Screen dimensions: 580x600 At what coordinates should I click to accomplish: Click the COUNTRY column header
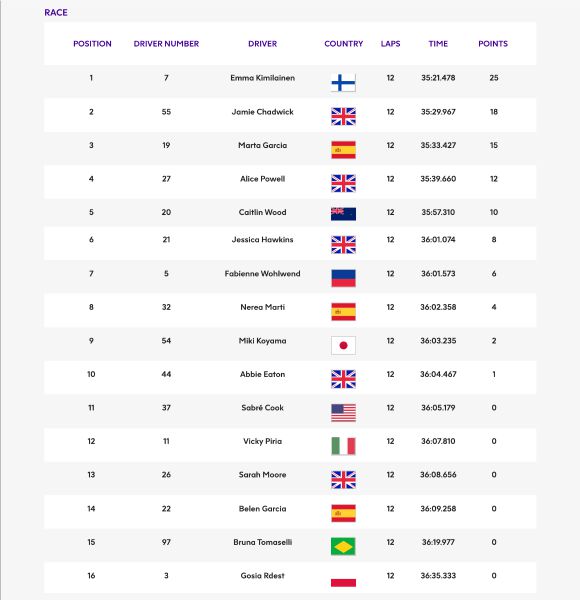(x=344, y=44)
